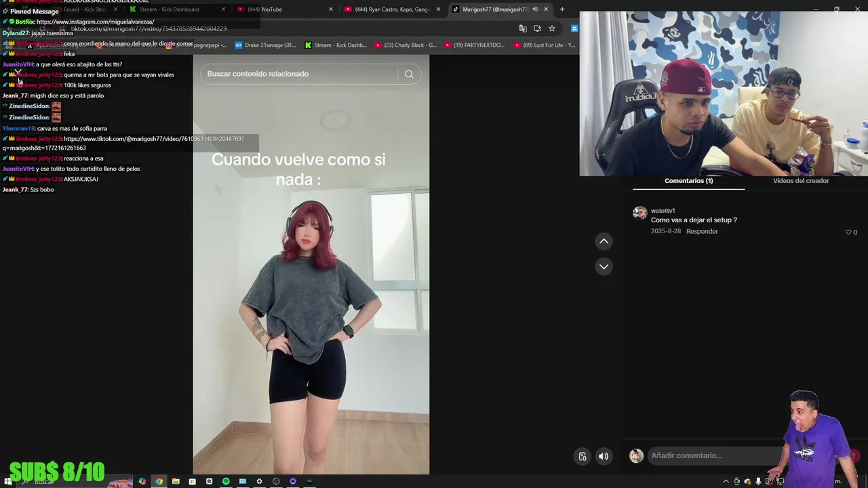The height and width of the screenshot is (488, 868).
Task: Open a new browser tab with plus
Action: pos(561,9)
